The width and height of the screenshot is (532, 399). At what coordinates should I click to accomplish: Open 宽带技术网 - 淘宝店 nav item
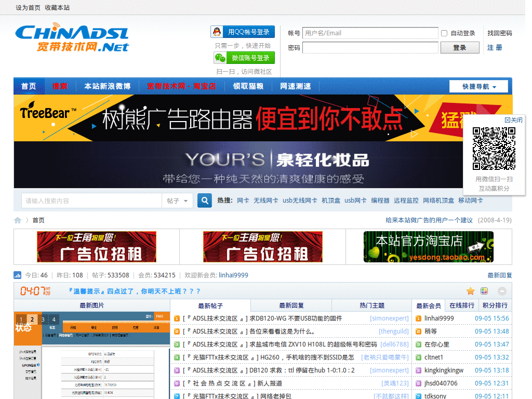tap(181, 86)
